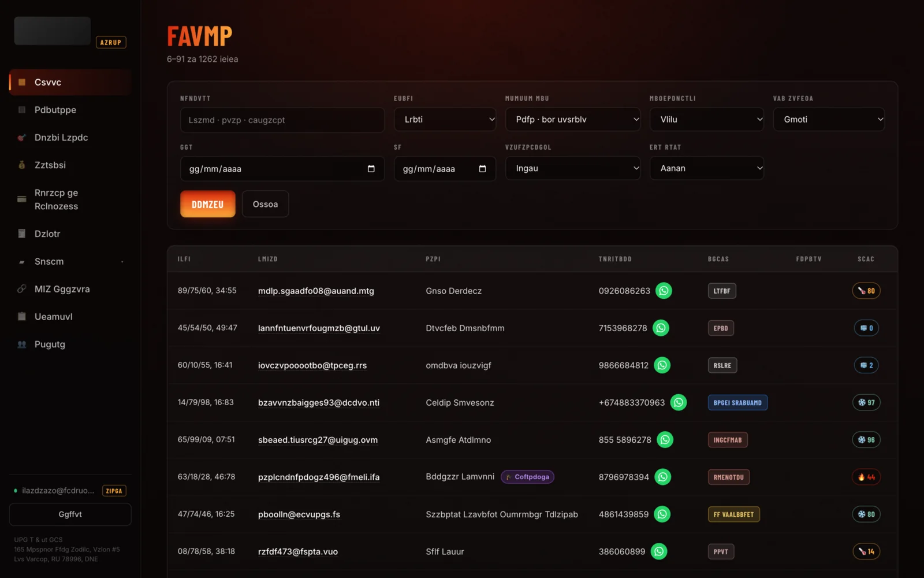Open the Ingau dropdown
Screen dimensions: 924x578
(573, 168)
